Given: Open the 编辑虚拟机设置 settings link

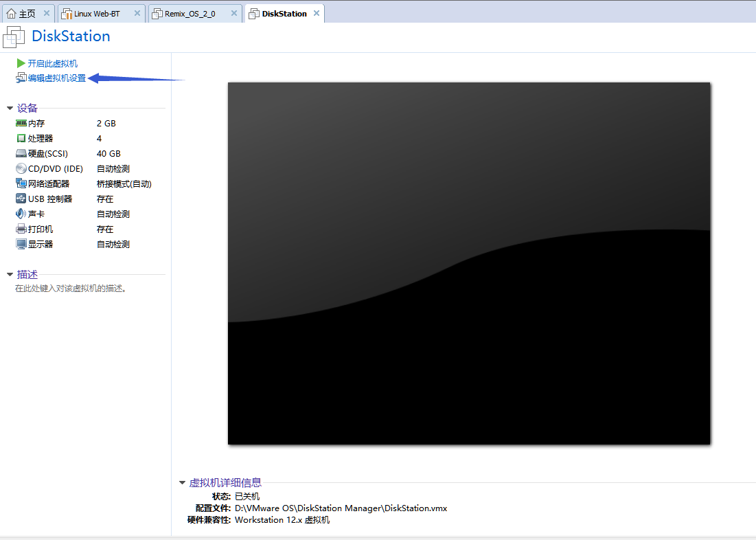Looking at the screenshot, I should click(57, 78).
